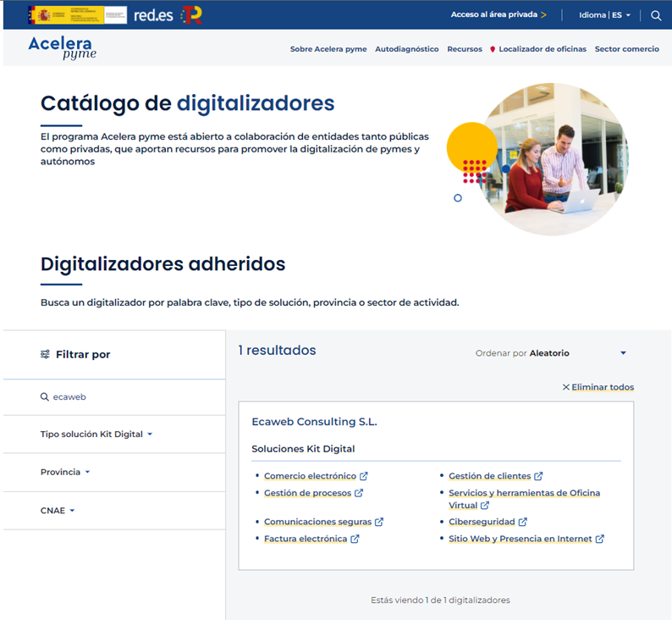Click external-link icon next to Gestión de procesos

(359, 493)
